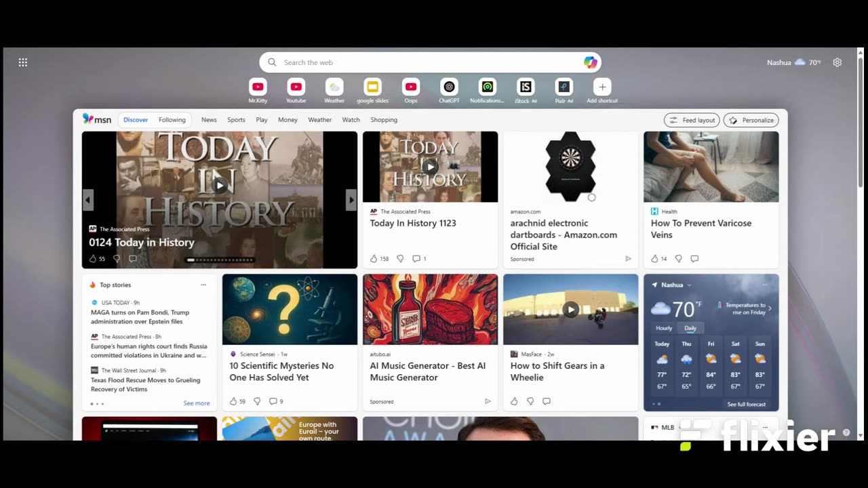This screenshot has width=868, height=488.
Task: Click the msn logo
Action: coord(97,119)
